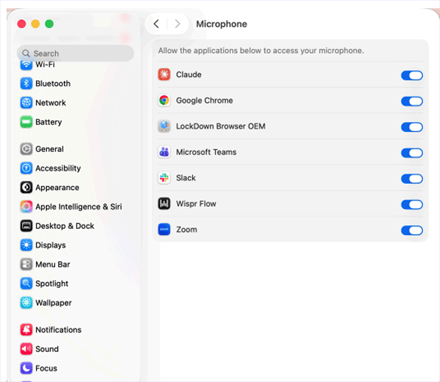Click the yellow minimize window button
The height and width of the screenshot is (382, 440).
[x=35, y=24]
